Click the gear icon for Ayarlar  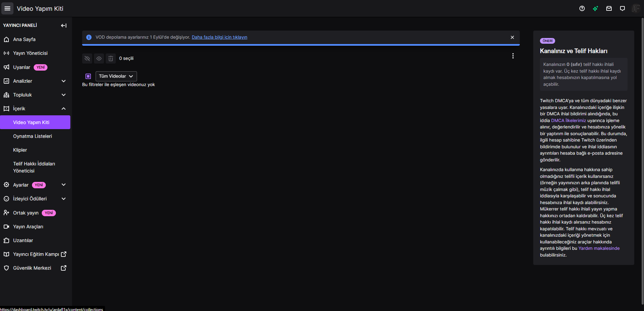(6, 185)
